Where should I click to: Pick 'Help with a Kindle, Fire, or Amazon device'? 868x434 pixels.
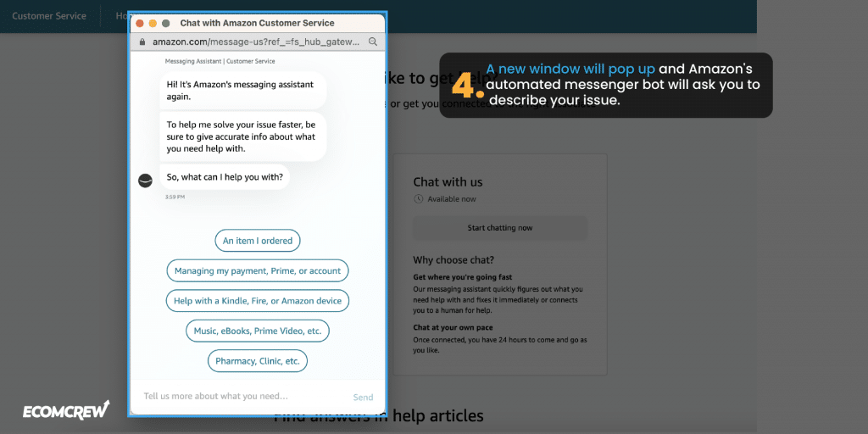click(x=258, y=301)
